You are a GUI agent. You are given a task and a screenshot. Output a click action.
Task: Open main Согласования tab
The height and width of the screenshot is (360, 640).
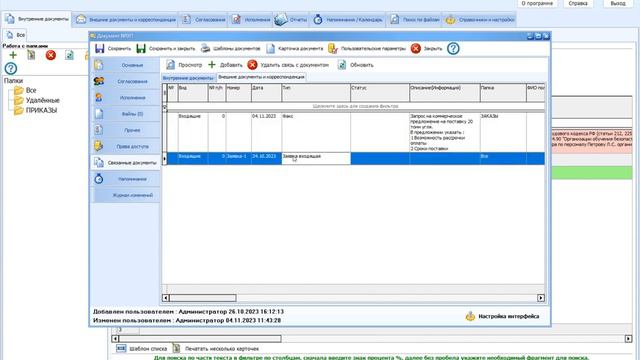(204, 20)
